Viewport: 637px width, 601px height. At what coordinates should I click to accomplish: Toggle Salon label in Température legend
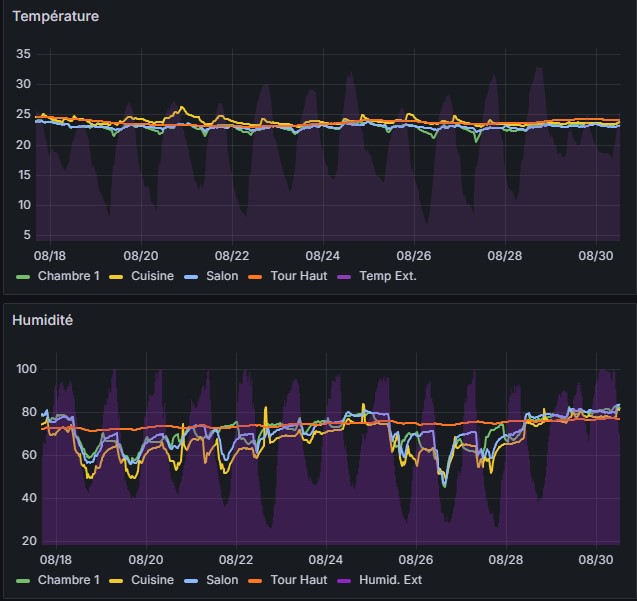(221, 276)
